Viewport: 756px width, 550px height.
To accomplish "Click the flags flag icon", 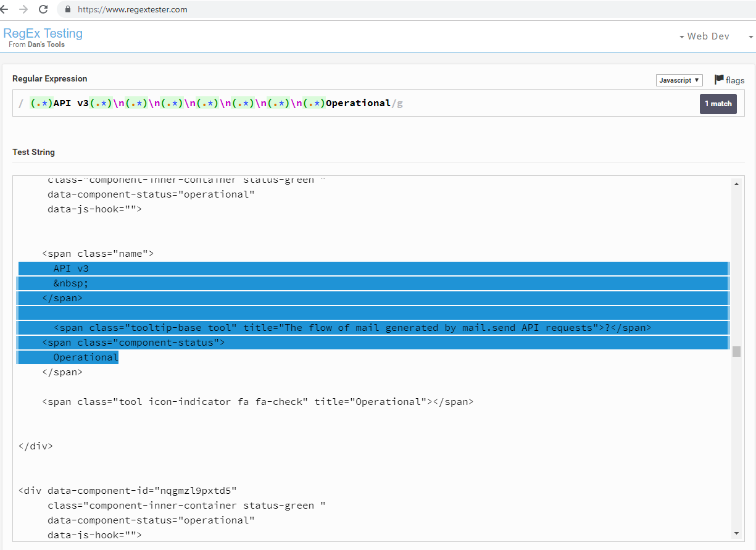I will (x=719, y=79).
